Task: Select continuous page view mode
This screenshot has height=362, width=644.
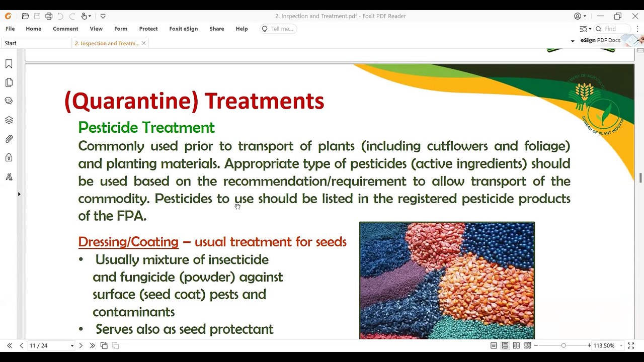Action: click(505, 345)
